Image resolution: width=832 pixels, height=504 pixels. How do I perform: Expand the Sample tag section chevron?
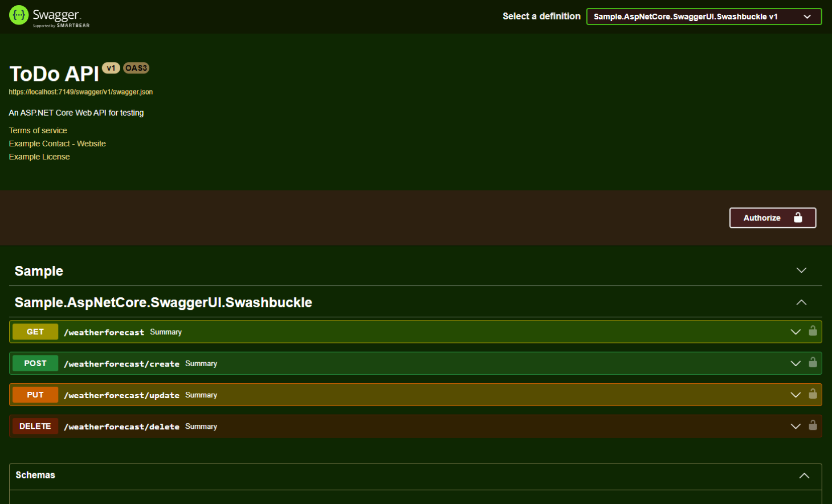801,270
